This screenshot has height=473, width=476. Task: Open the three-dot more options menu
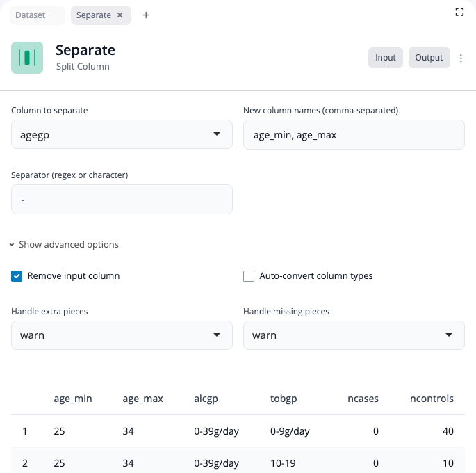coord(461,58)
